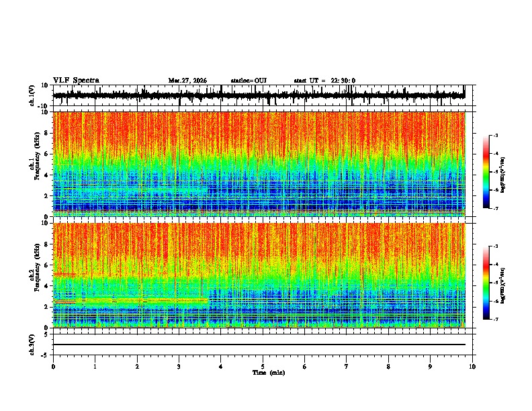
Task: Click x-axis tick label '9' minutes
Action: [430, 367]
